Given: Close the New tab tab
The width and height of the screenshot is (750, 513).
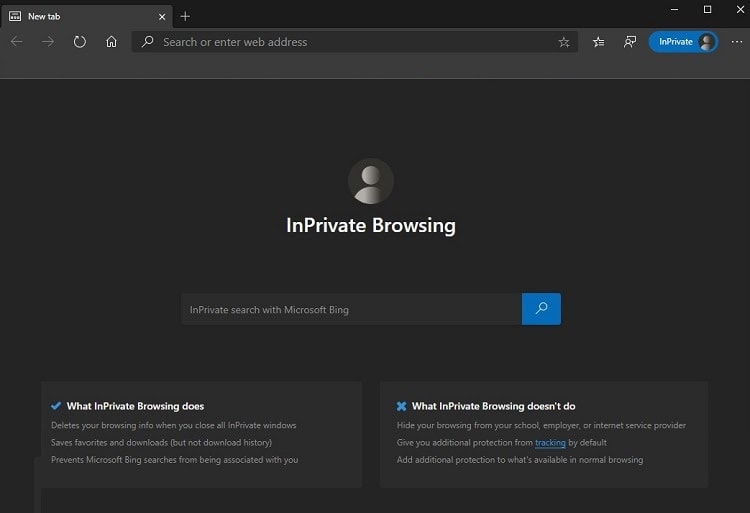Looking at the screenshot, I should coord(162,17).
